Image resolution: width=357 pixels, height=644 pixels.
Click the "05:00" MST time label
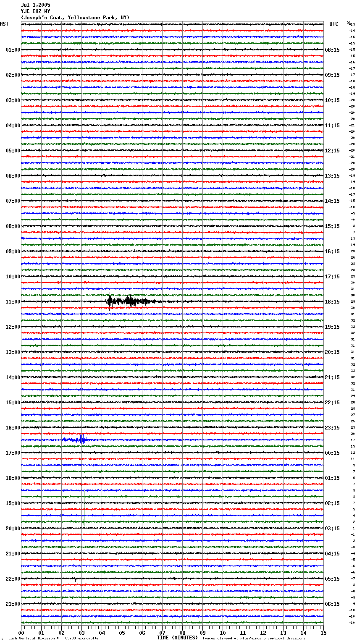(13, 151)
